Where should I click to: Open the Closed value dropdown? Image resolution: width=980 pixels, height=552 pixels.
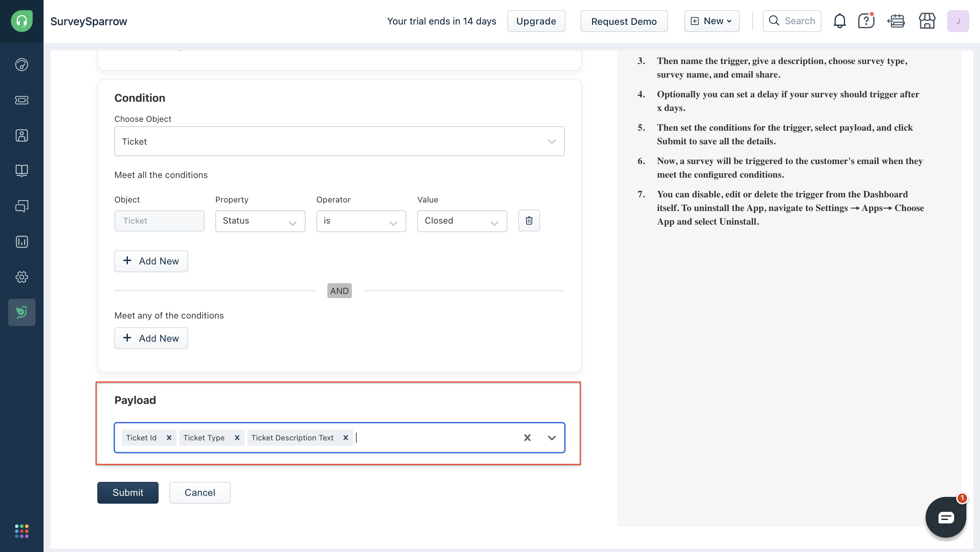(462, 221)
